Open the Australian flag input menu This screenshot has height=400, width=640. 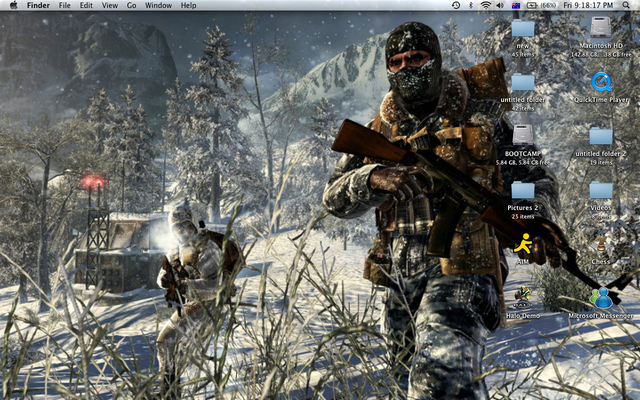(516, 5)
